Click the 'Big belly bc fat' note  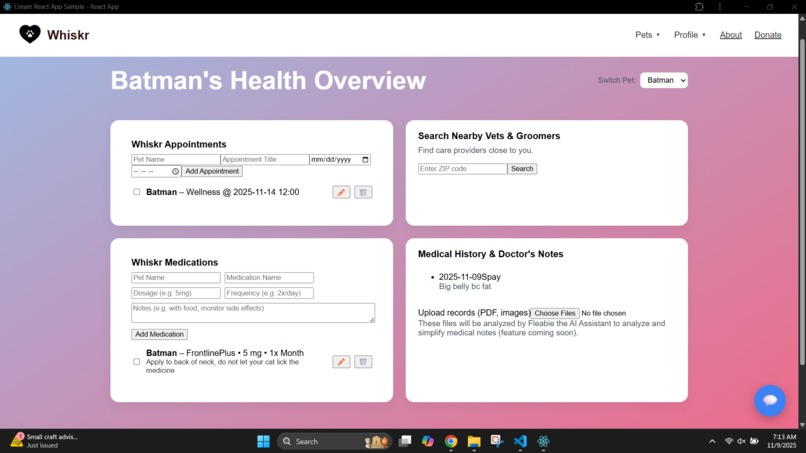(x=465, y=286)
